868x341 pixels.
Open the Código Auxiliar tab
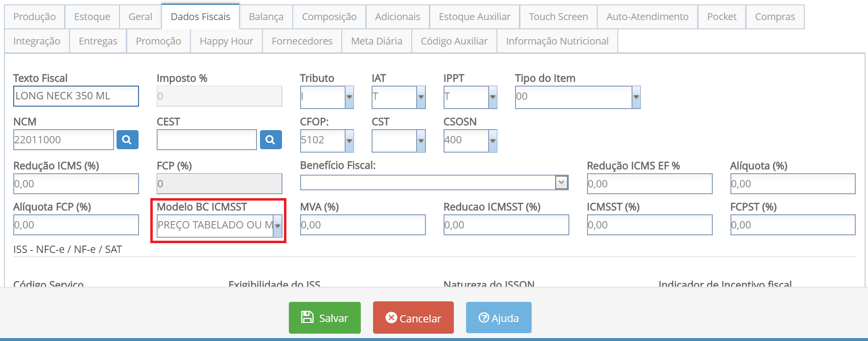tap(454, 41)
